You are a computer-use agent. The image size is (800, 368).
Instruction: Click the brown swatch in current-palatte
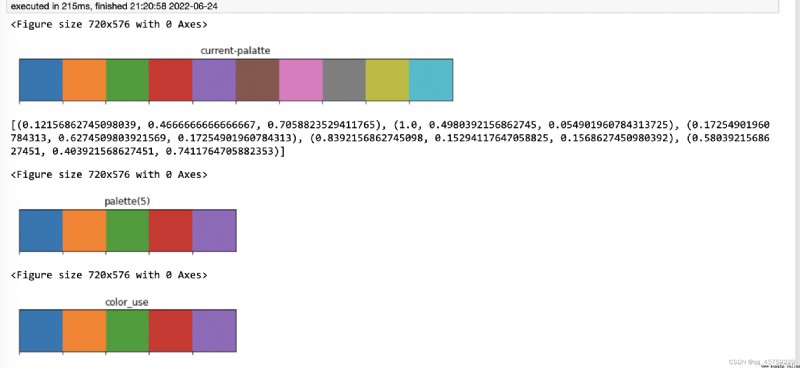pos(258,80)
